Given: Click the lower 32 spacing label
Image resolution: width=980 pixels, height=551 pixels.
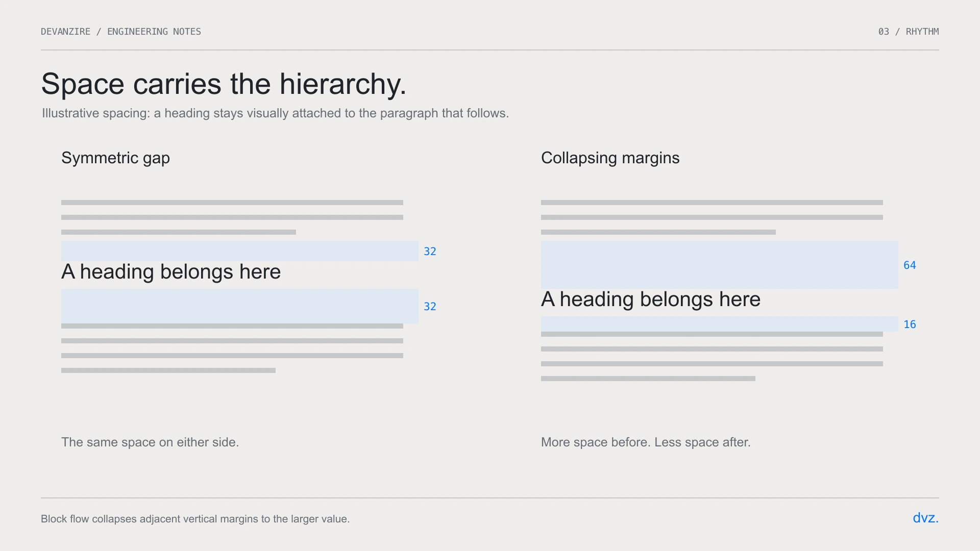Looking at the screenshot, I should click(x=430, y=307).
